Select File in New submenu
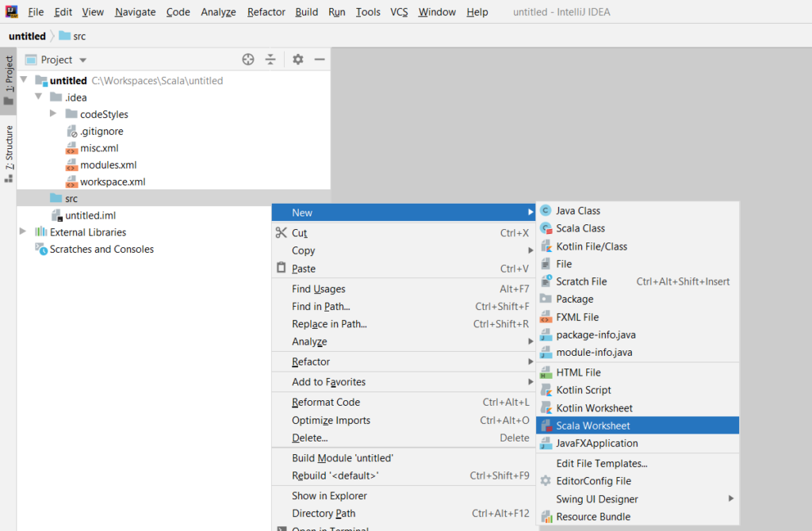Image resolution: width=812 pixels, height=531 pixels. 638,264
